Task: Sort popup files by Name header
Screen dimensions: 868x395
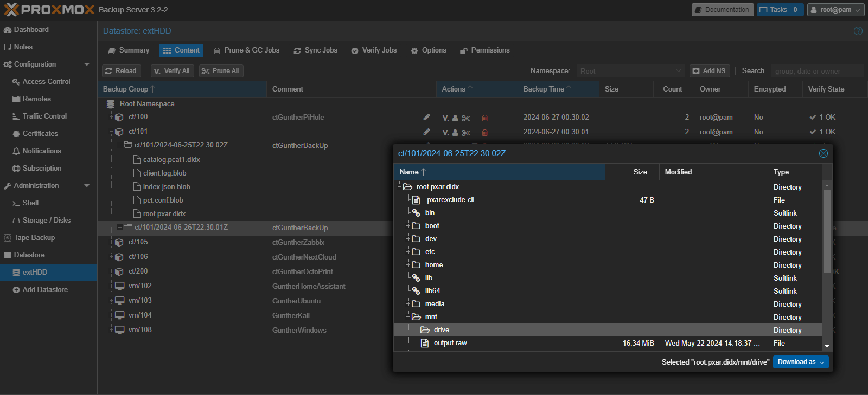Action: 499,172
